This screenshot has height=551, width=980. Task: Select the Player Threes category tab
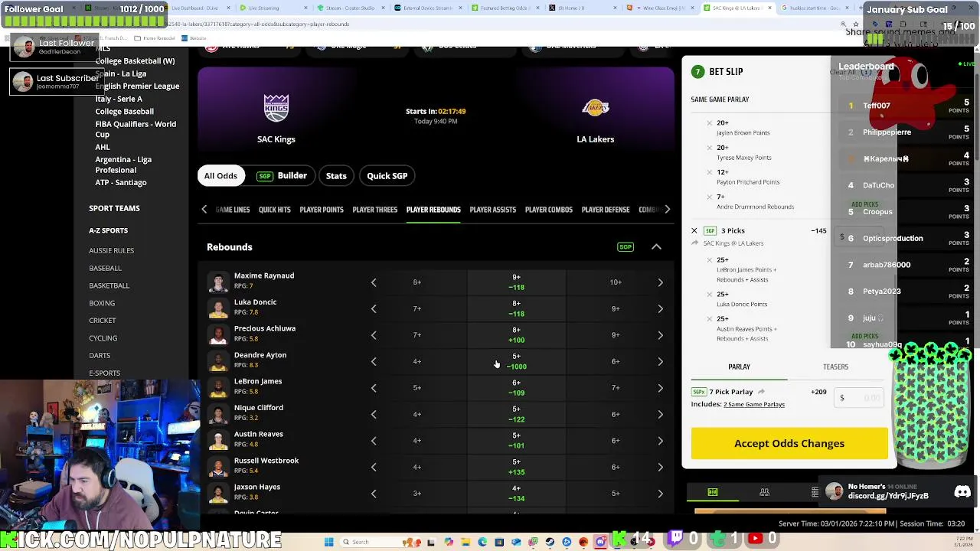375,210
